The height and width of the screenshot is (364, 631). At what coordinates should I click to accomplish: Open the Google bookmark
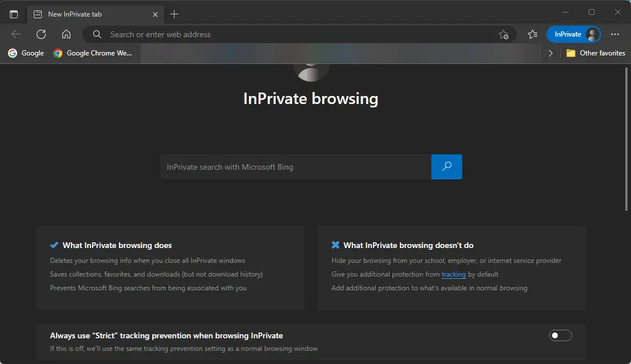(x=26, y=53)
